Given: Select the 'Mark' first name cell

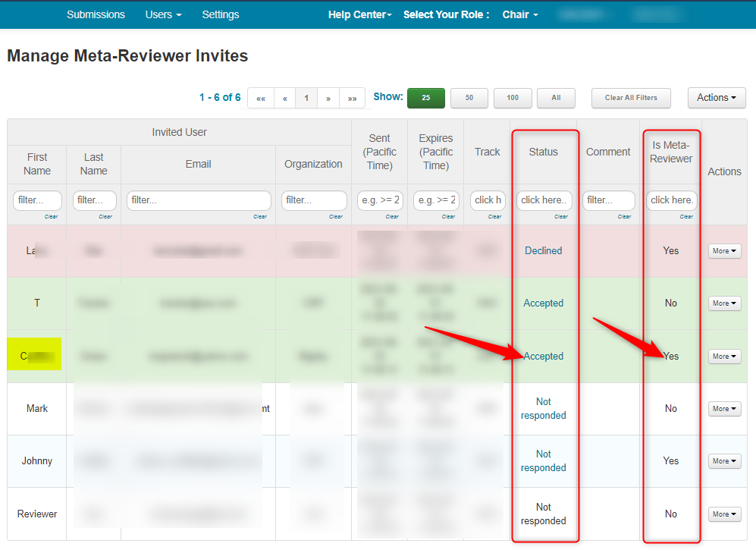Looking at the screenshot, I should [36, 409].
